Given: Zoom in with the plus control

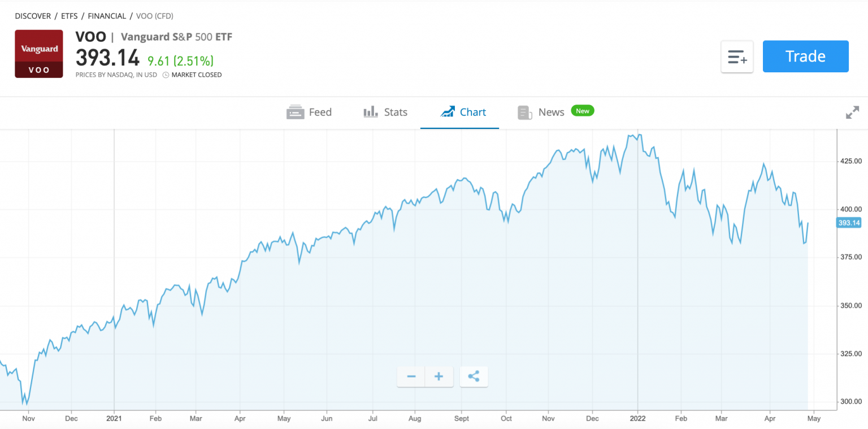Looking at the screenshot, I should click(x=439, y=376).
